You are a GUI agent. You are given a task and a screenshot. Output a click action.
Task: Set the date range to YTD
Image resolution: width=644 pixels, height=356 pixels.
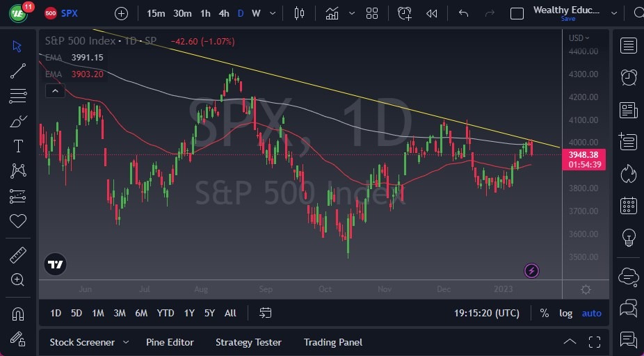point(166,313)
